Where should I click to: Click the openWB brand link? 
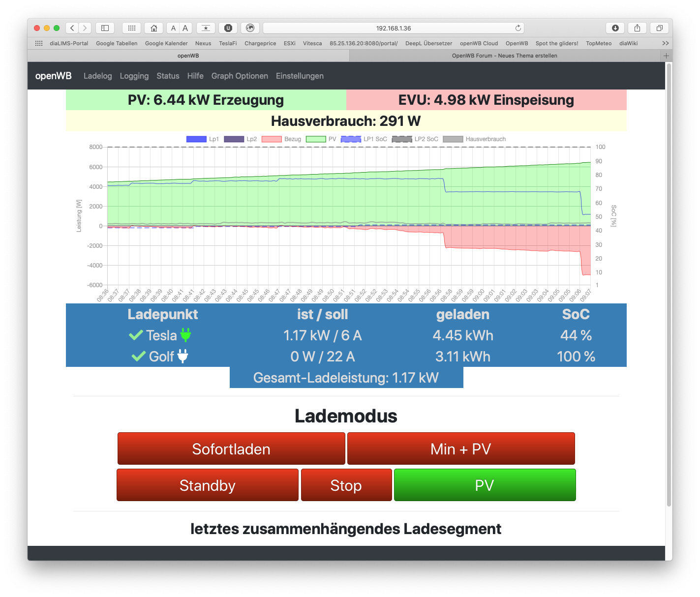(53, 76)
